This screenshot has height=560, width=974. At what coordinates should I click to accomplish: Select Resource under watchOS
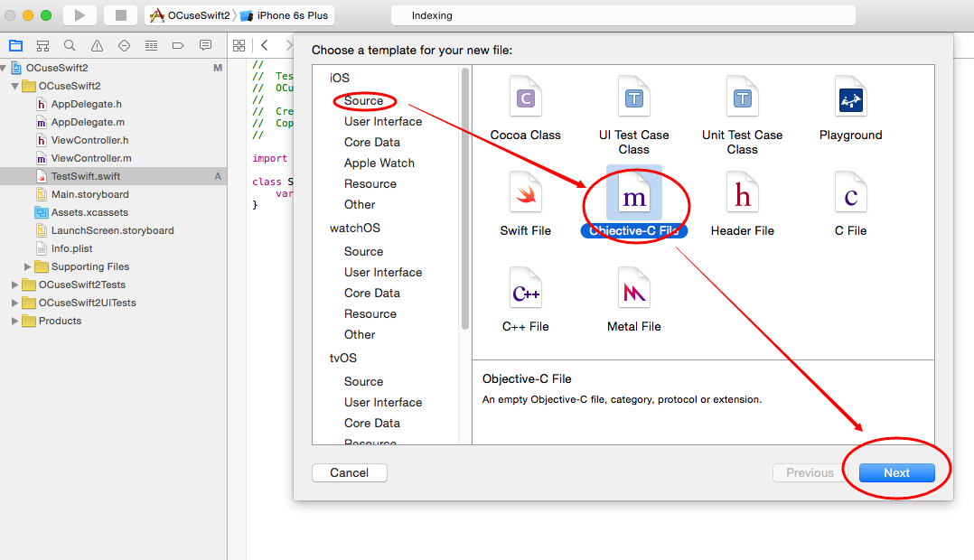tap(370, 313)
